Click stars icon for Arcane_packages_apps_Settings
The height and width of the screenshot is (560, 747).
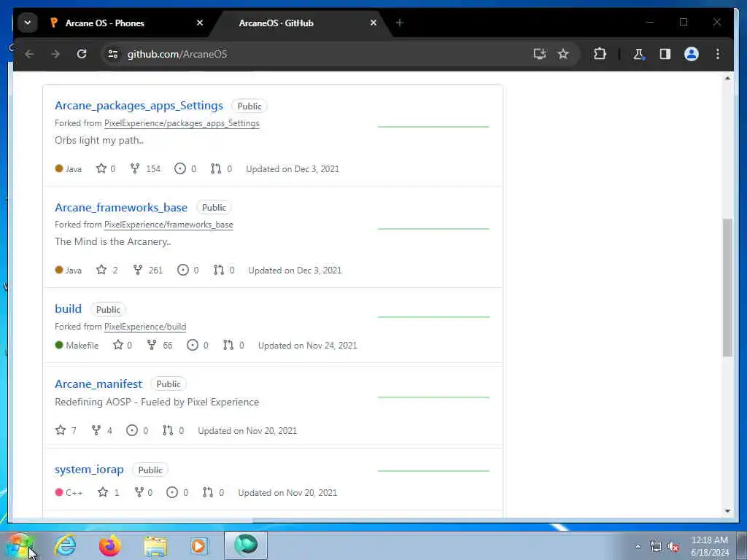[101, 168]
